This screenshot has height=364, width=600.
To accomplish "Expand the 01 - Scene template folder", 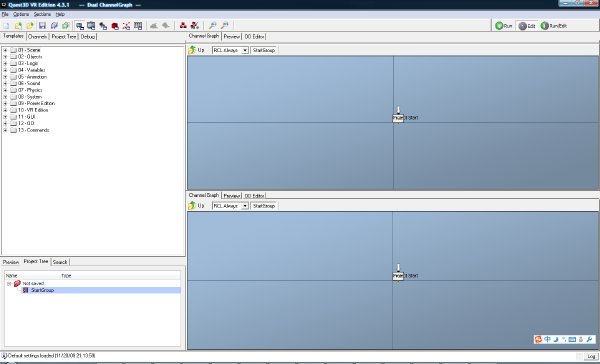I will (5, 50).
